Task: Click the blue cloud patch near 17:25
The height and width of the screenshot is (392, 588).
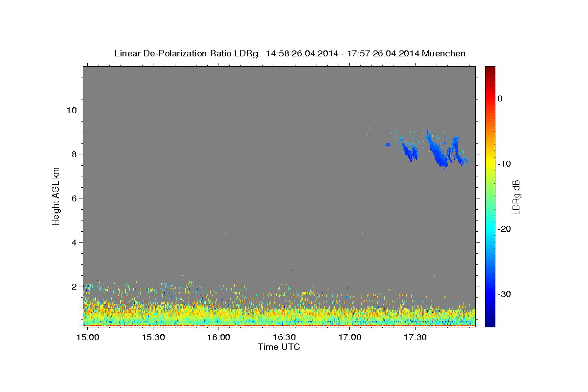Action: click(x=411, y=152)
